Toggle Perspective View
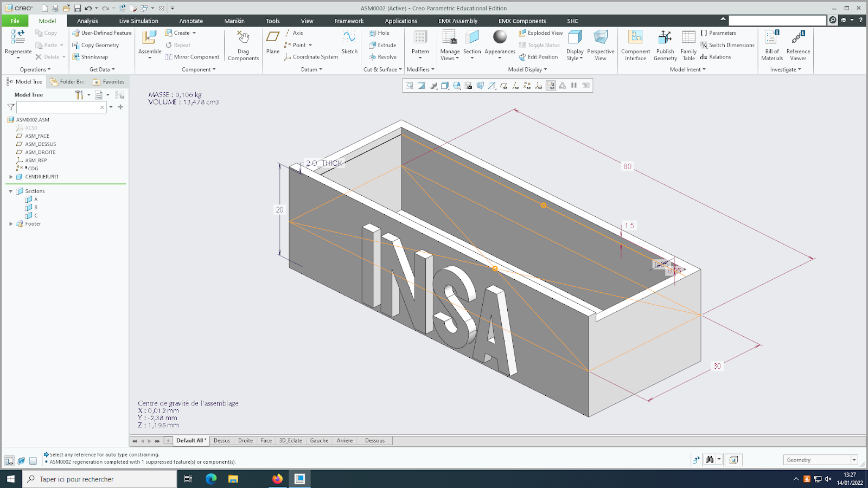 coord(601,45)
